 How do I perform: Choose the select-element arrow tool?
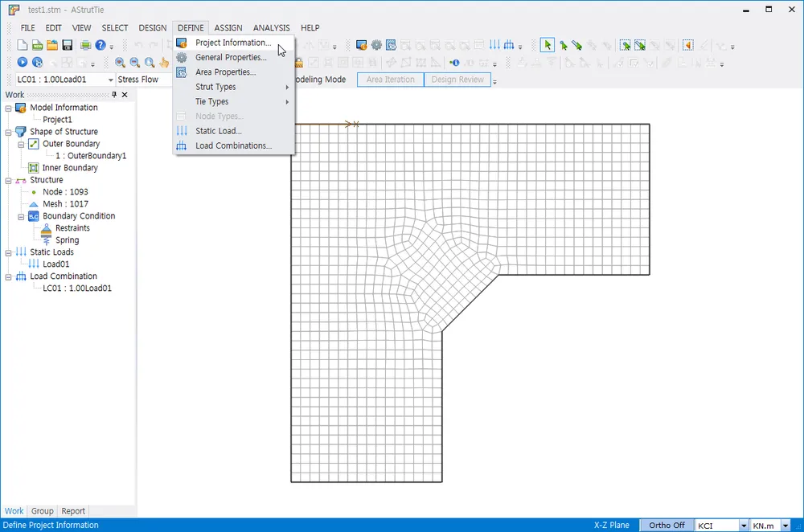(577, 46)
